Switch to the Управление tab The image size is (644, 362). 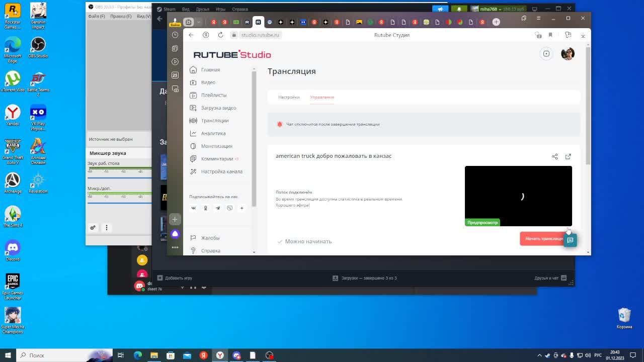tap(322, 97)
